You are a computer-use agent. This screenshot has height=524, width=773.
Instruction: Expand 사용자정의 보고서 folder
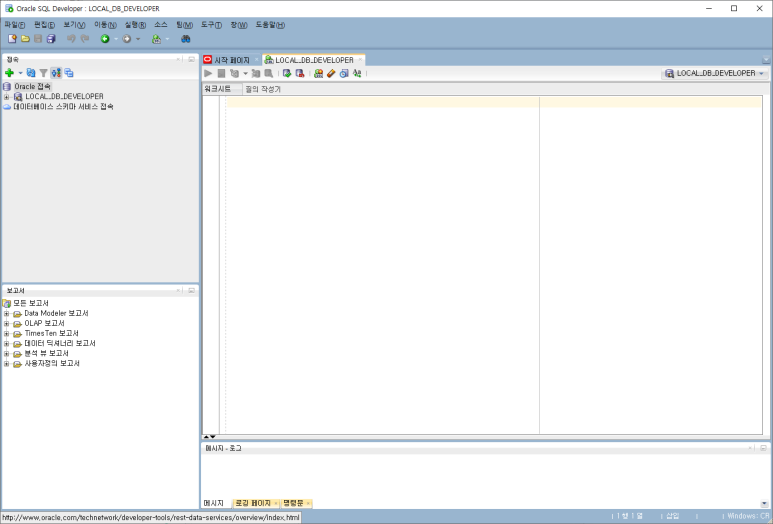pos(6,364)
